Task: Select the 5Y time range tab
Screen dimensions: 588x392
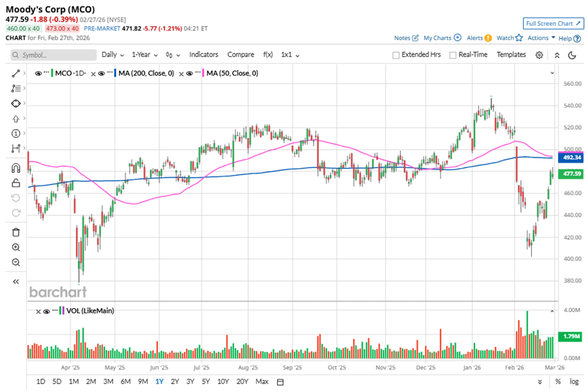Action: coord(205,382)
